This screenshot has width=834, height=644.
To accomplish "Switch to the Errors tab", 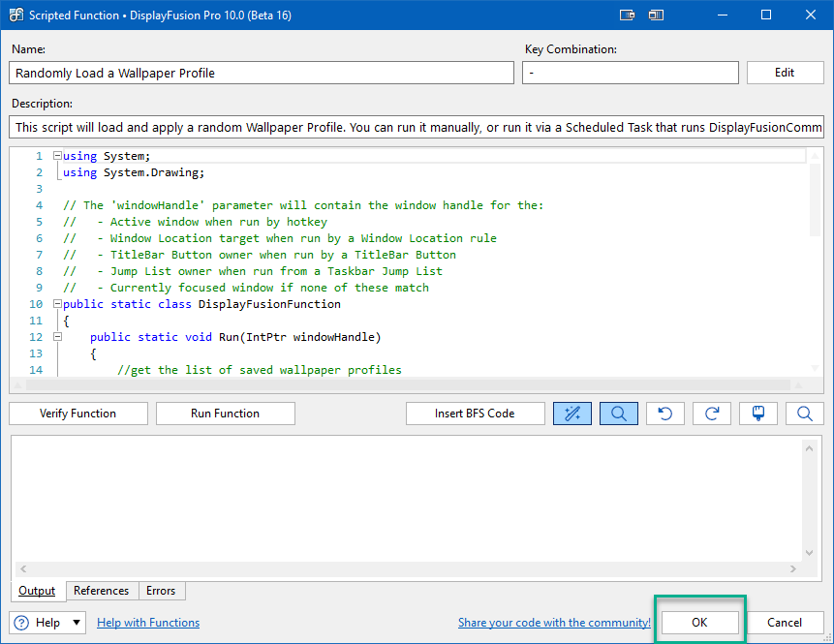I will coord(161,591).
